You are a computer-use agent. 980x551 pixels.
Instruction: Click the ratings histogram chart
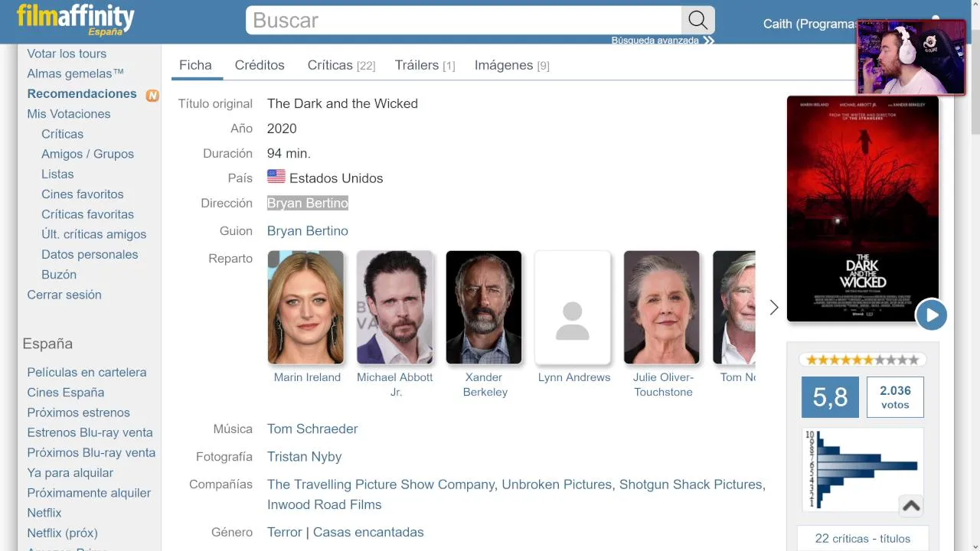coord(863,470)
